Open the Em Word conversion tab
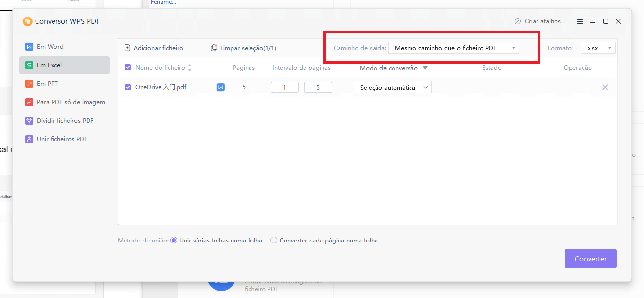 [x=65, y=47]
